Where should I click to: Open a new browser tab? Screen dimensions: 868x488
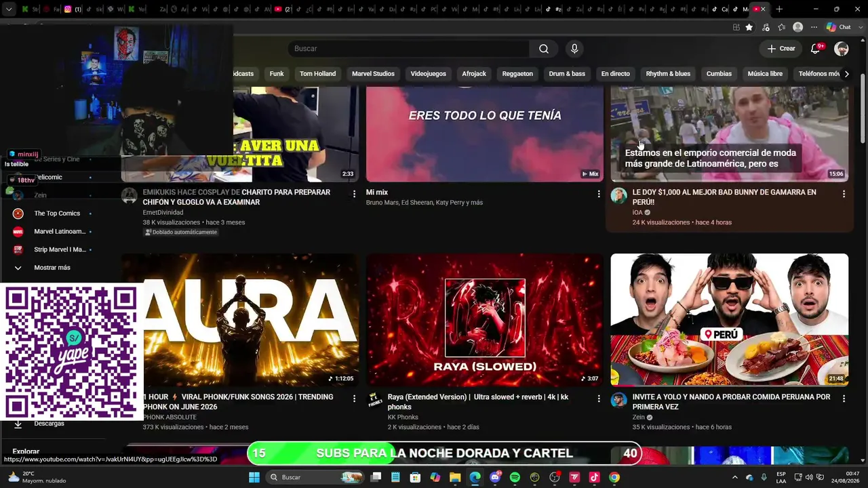[779, 9]
